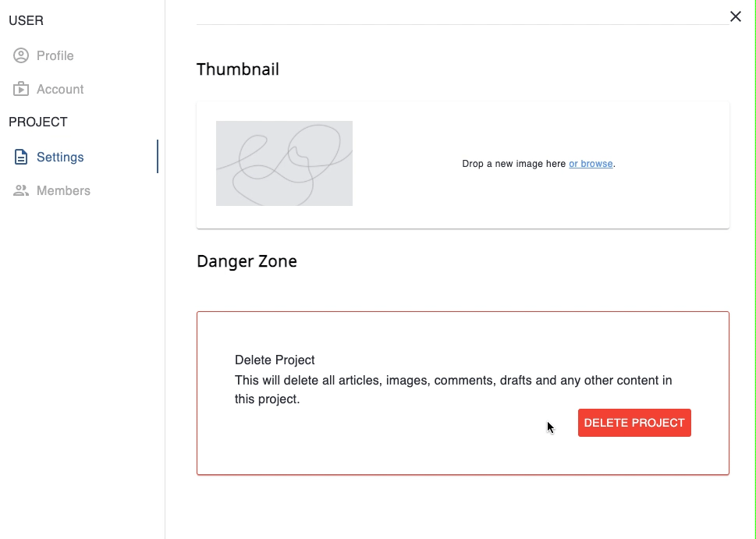Click the Thumbnail section heading
This screenshot has width=756, height=539.
coord(237,69)
